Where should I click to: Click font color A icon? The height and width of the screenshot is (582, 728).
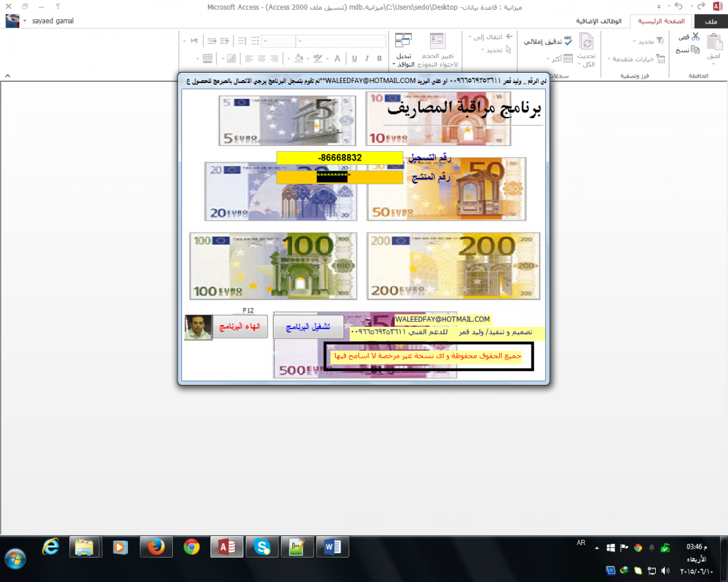pyautogui.click(x=337, y=59)
